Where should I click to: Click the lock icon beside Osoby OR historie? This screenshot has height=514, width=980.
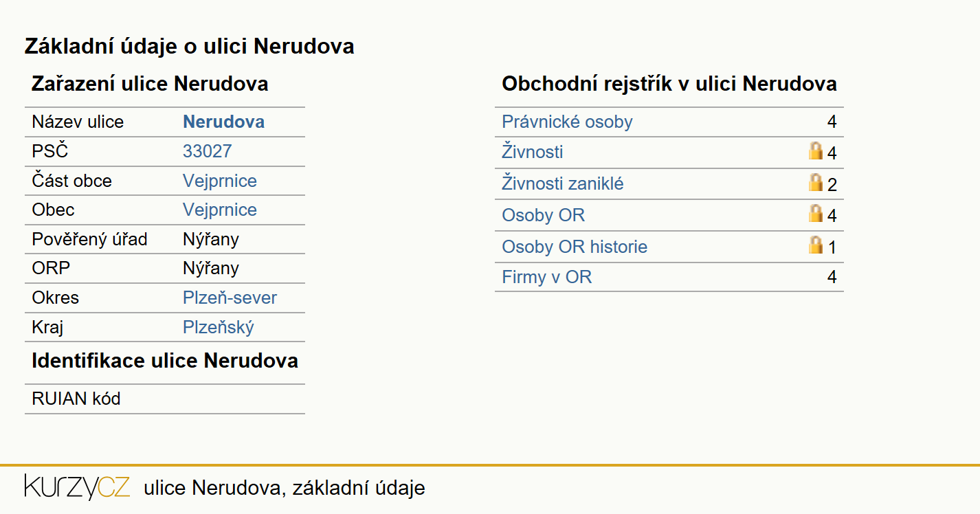(x=816, y=245)
